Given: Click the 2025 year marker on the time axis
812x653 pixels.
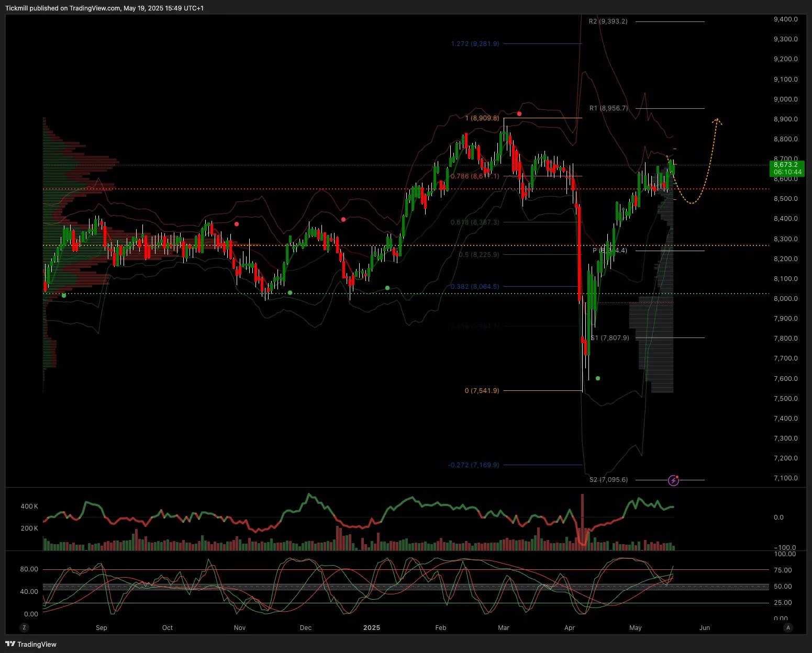Looking at the screenshot, I should pos(372,627).
